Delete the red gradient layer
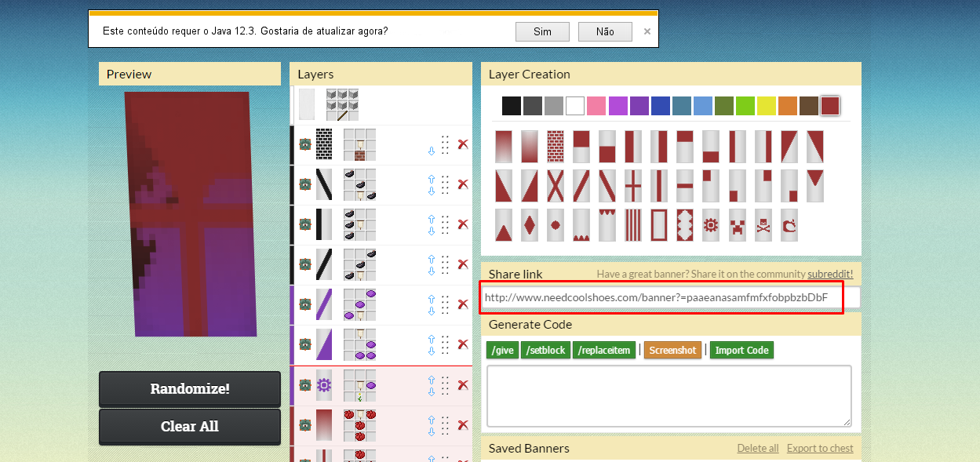 pos(463,424)
